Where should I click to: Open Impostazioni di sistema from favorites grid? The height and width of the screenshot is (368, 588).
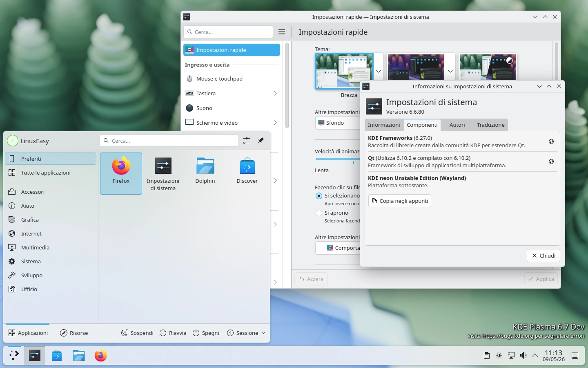163,173
